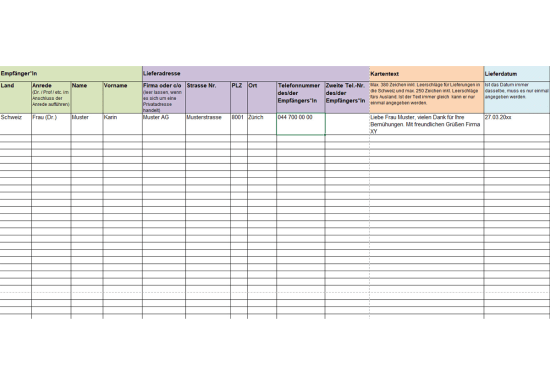This screenshot has height=367, width=550.
Task: Select the Lieferdatum header cell
Action: coord(517,74)
